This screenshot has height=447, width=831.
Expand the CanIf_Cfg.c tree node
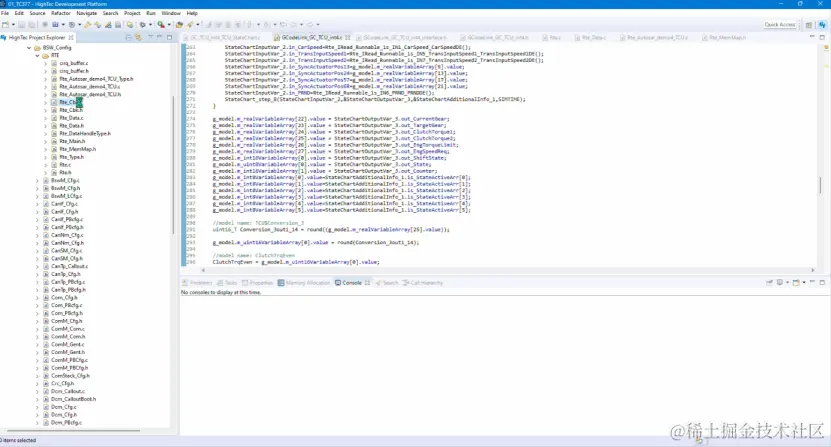click(x=37, y=204)
